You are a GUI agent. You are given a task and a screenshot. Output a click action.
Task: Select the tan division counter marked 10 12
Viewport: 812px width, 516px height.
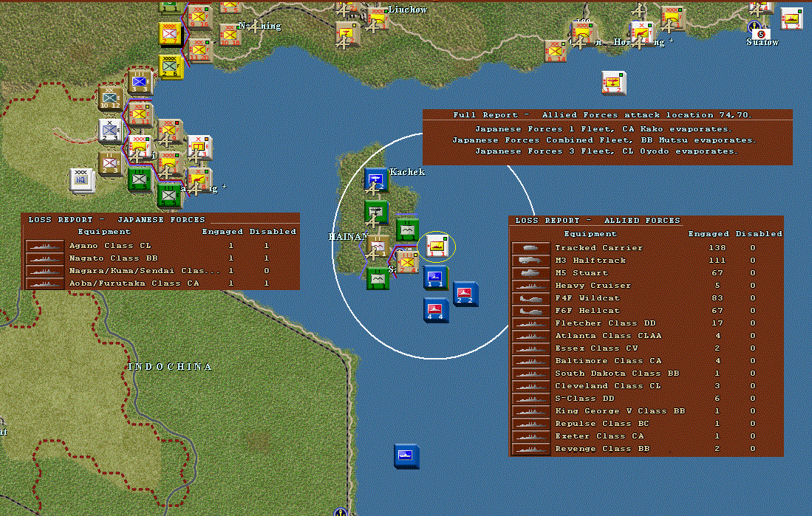[x=110, y=99]
